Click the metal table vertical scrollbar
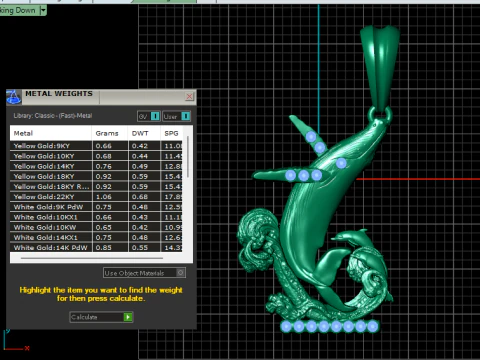This screenshot has height=360, width=480. 188,157
